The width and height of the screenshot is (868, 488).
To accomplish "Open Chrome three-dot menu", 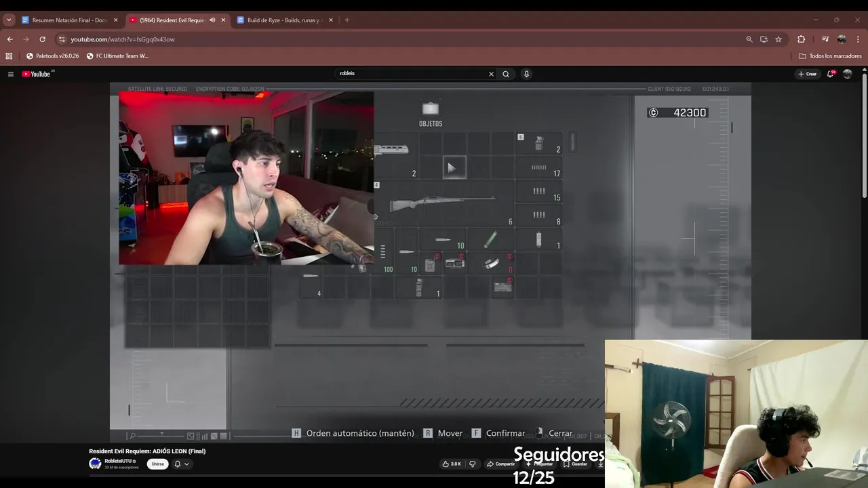I will pos(859,39).
